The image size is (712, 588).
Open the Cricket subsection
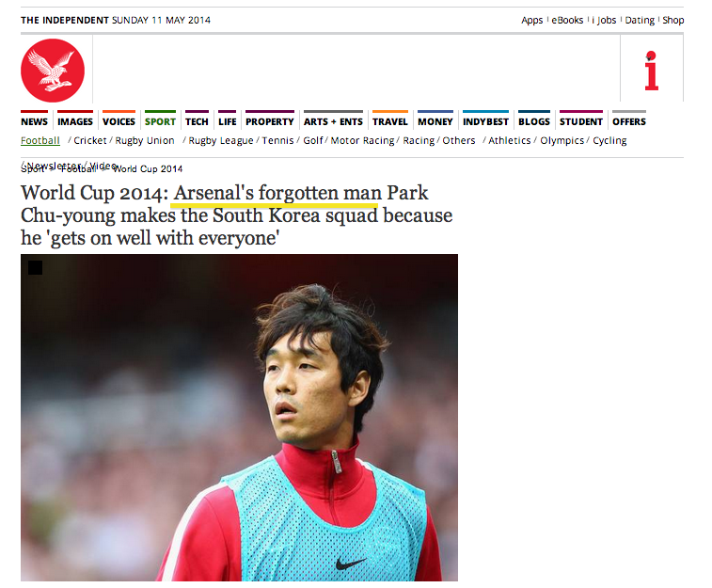90,140
